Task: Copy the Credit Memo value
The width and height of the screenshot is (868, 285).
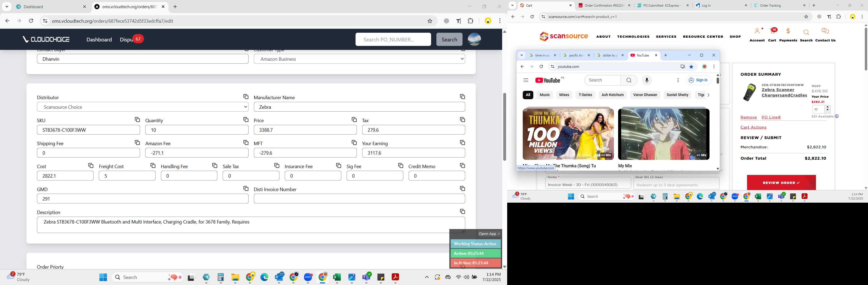Action: [x=462, y=165]
